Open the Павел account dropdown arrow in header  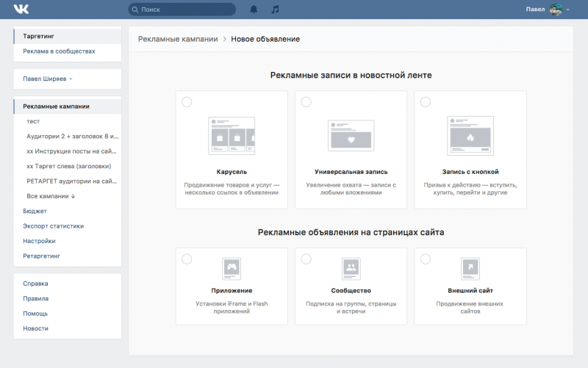pyautogui.click(x=567, y=10)
